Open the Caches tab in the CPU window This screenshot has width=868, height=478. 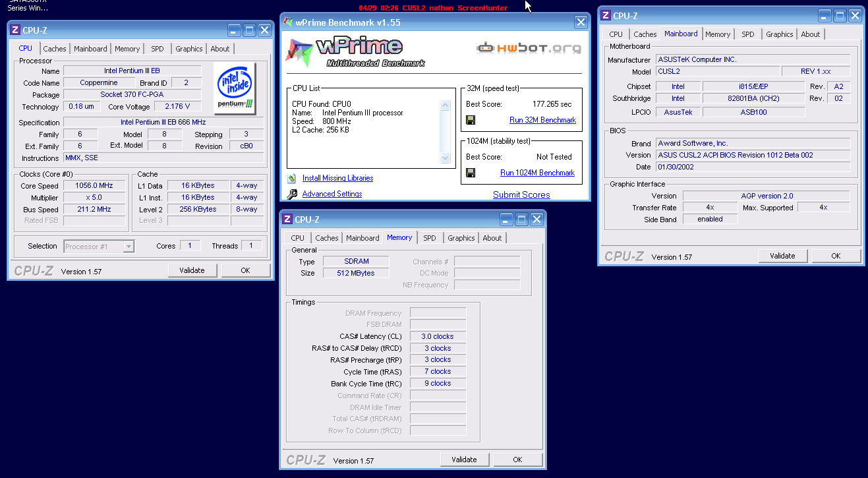(55, 49)
